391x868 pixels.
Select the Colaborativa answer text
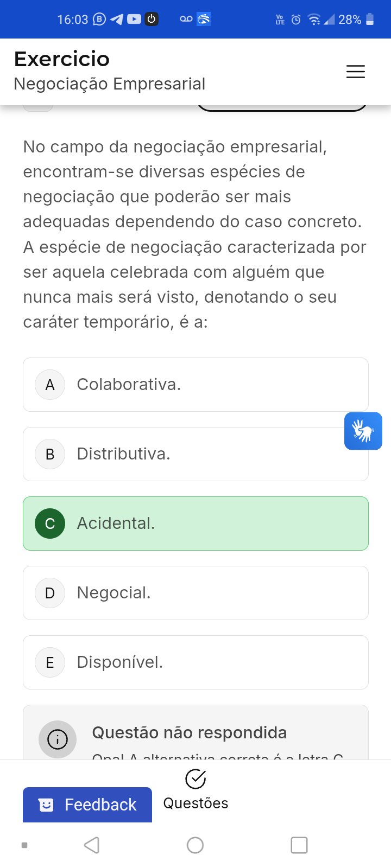pos(129,385)
